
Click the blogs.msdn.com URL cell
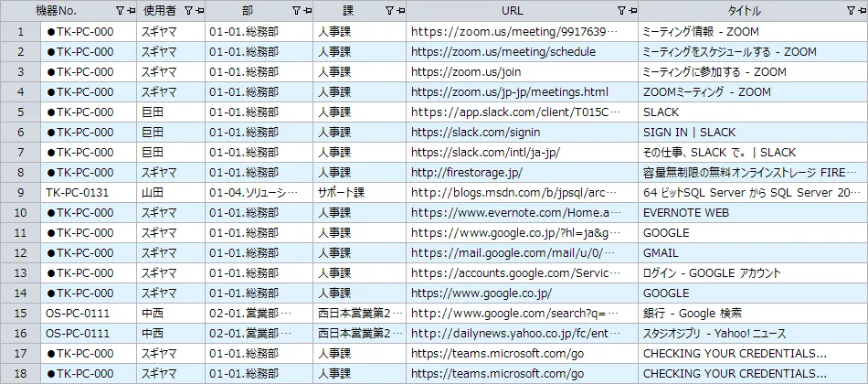click(x=522, y=193)
